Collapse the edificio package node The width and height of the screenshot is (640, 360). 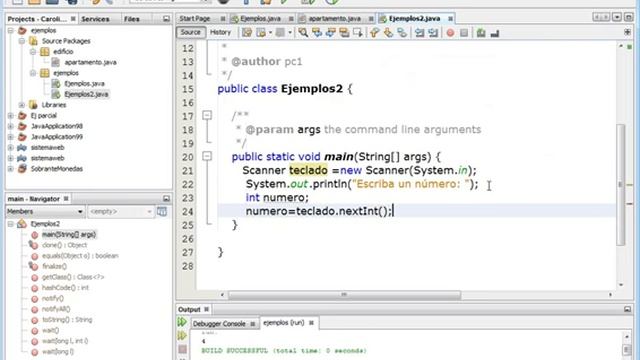click(x=33, y=51)
